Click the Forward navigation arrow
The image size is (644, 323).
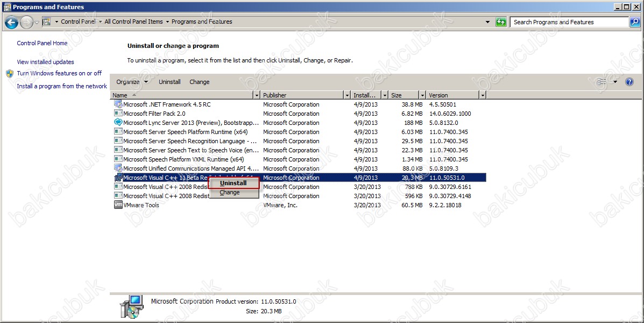point(27,22)
